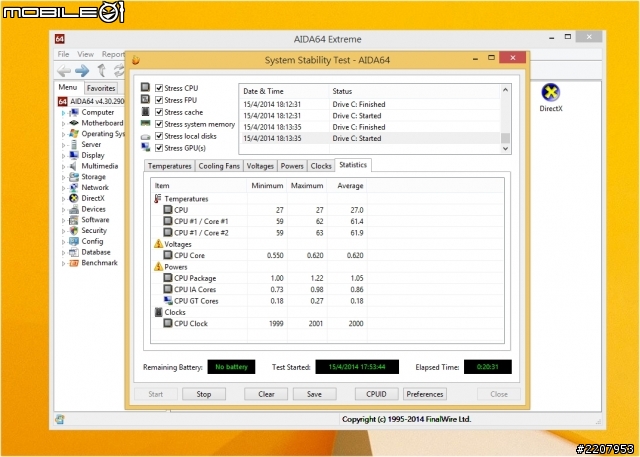Toggle the Stress system memory checkbox

click(159, 124)
